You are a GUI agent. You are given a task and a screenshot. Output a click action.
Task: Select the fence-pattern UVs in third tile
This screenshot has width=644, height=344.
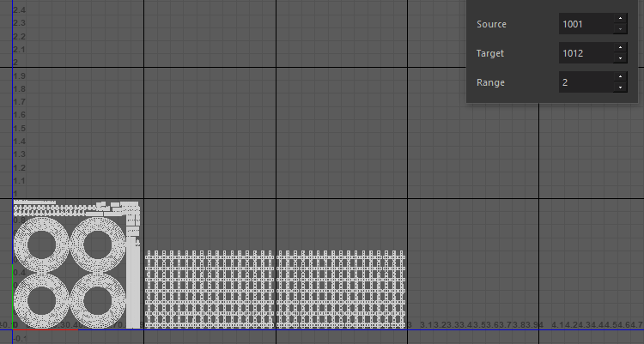tap(341, 289)
